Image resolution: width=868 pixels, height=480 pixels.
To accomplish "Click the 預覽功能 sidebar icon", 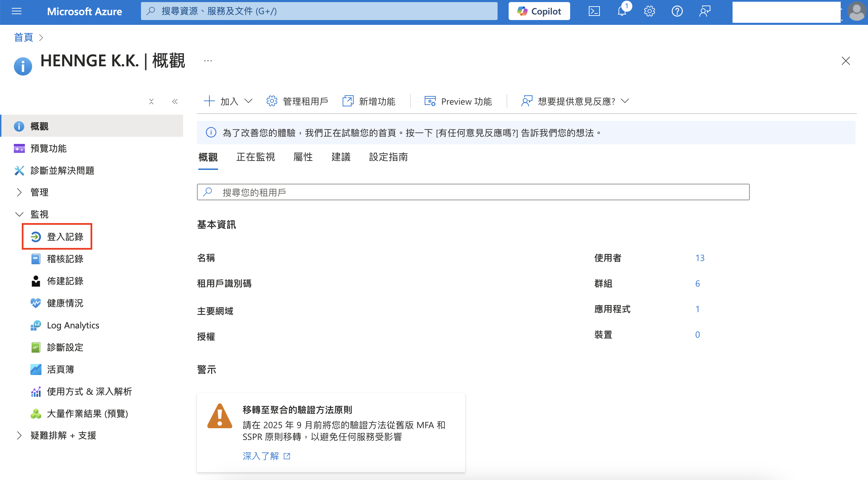I will tap(19, 148).
